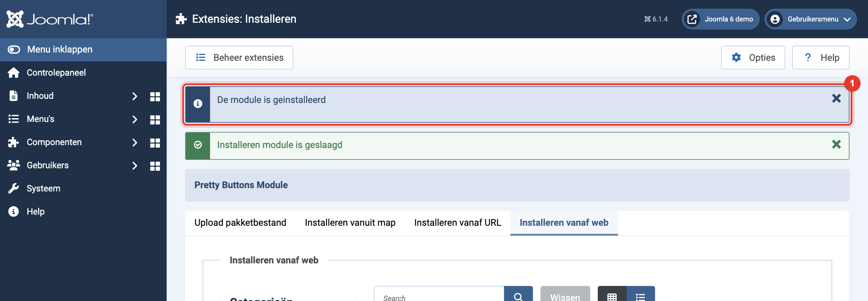Open Inhoud dashboard grid icon
The image size is (868, 301).
point(155,96)
